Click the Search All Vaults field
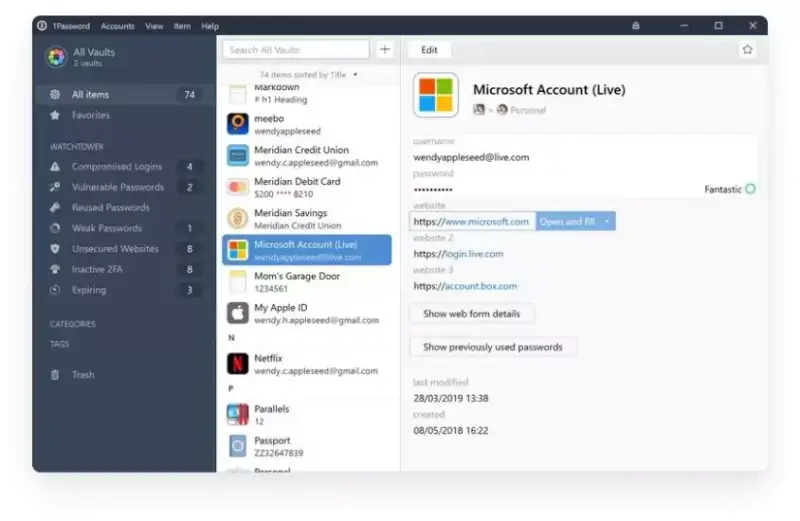 point(295,49)
